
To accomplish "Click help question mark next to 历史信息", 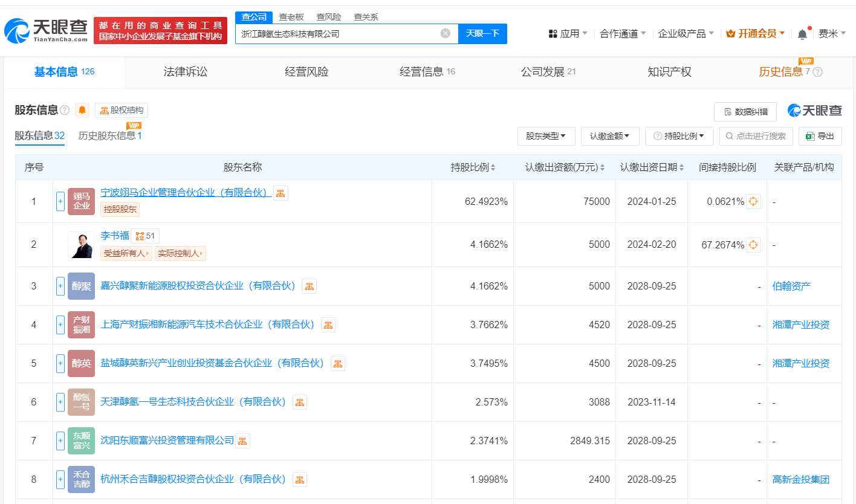I will coord(817,72).
